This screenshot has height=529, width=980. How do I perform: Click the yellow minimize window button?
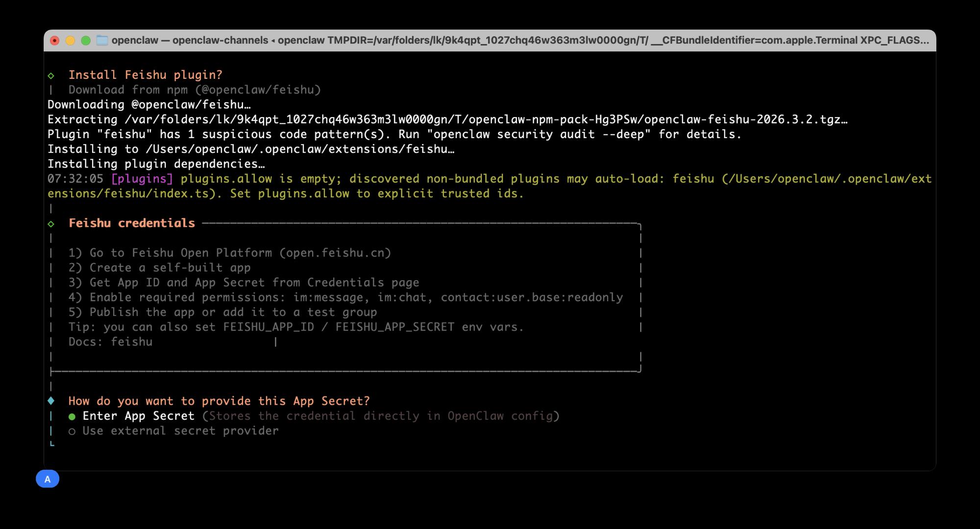tap(70, 40)
